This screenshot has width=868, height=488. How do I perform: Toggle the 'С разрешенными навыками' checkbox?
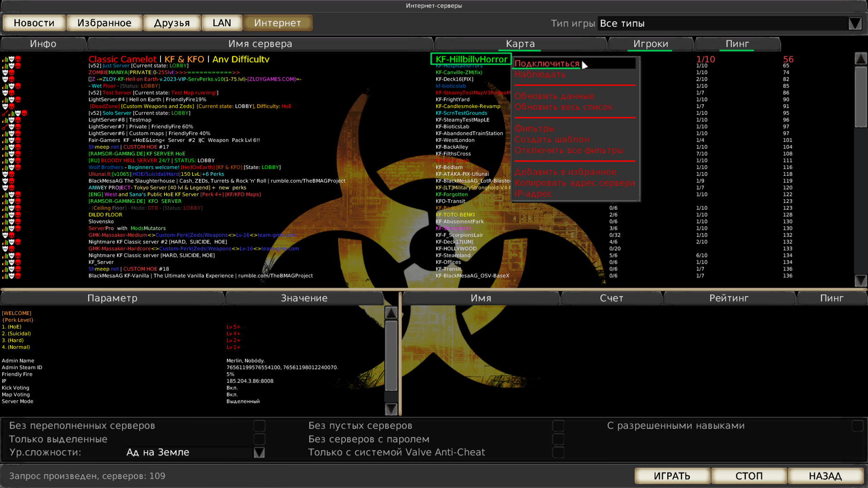857,426
